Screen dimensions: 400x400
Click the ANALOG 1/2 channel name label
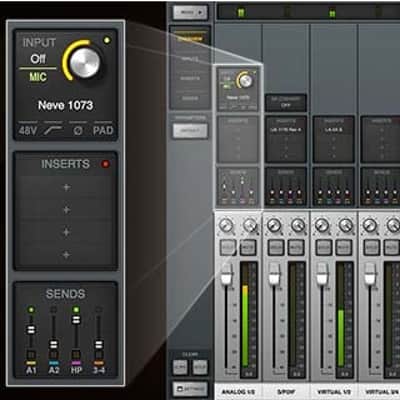click(x=238, y=392)
